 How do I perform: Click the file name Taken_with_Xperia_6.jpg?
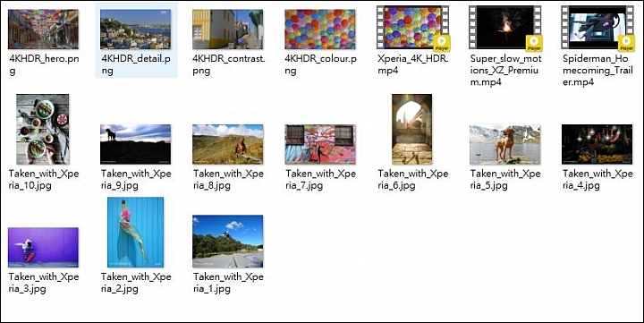click(413, 180)
